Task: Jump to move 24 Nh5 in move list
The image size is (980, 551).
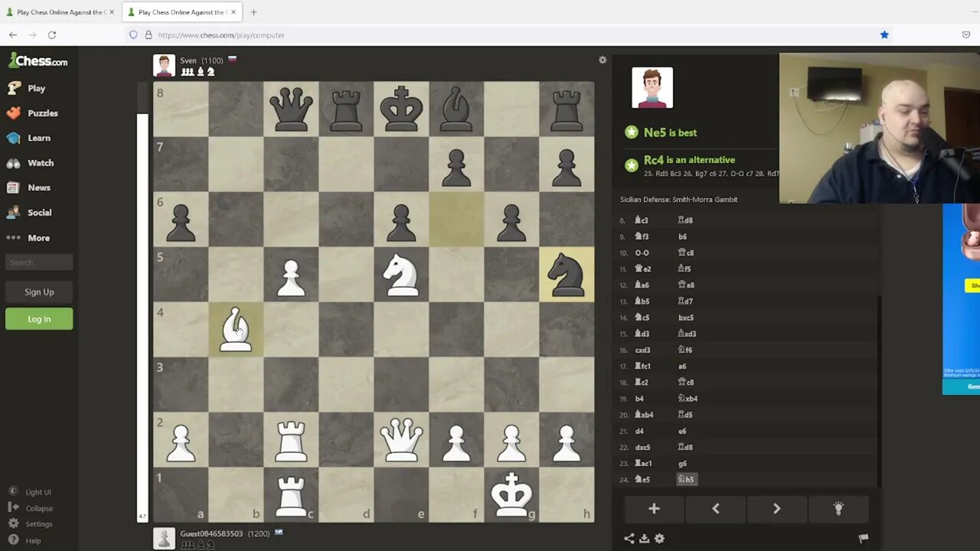Action: point(686,480)
